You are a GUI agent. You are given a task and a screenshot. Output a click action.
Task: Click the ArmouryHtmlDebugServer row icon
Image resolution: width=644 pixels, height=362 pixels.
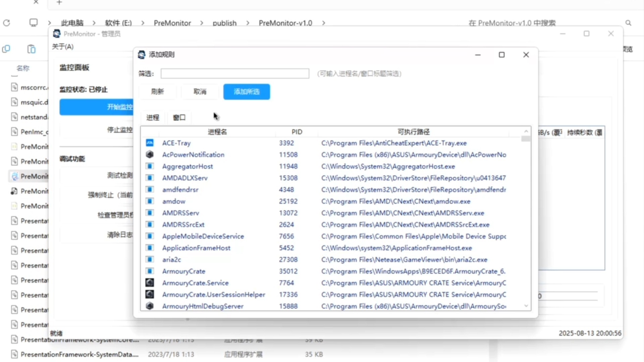[x=150, y=306]
